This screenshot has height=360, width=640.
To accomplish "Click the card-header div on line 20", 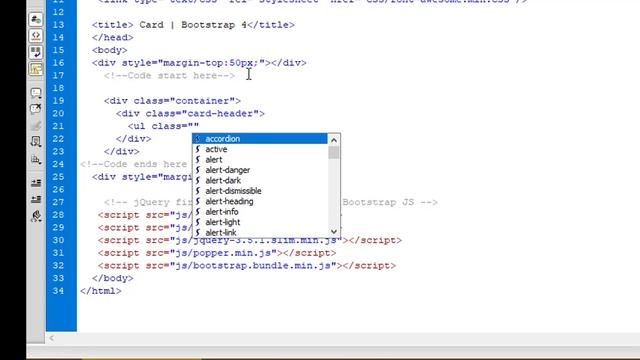I will point(190,113).
